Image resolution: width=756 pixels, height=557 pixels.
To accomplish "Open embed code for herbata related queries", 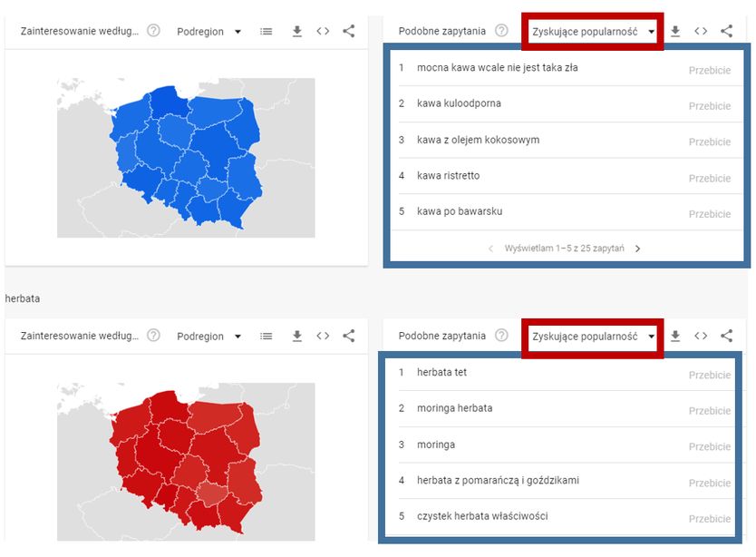I will [701, 335].
